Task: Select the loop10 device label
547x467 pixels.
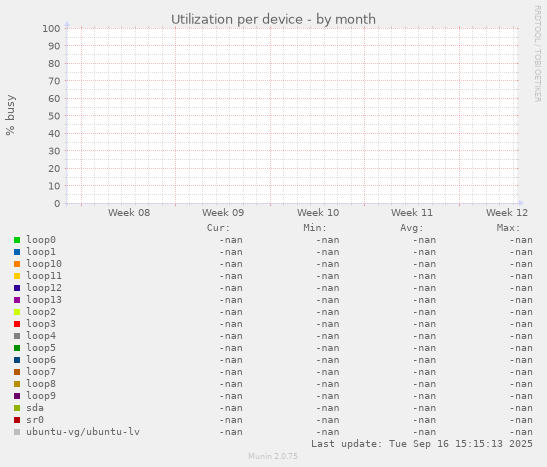Action: pos(44,264)
